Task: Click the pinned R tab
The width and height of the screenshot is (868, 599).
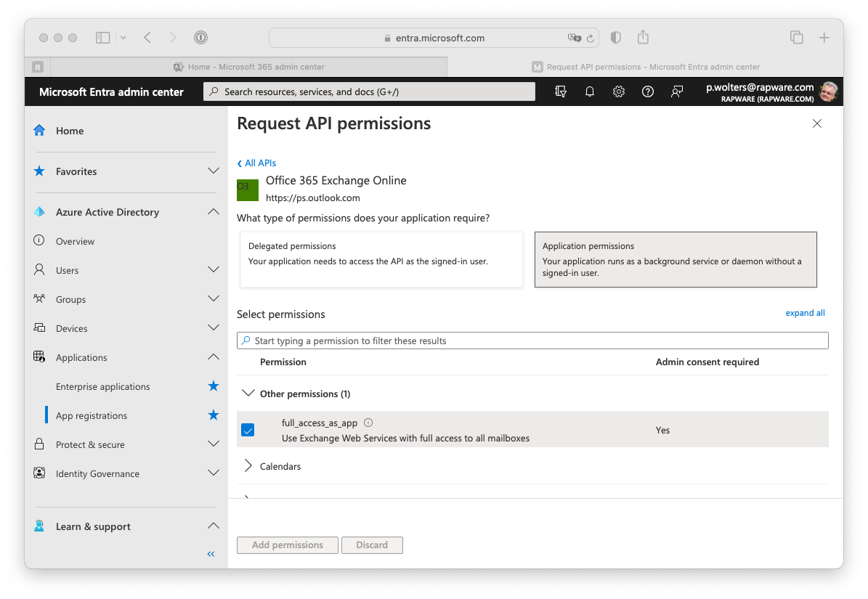Action: click(38, 67)
